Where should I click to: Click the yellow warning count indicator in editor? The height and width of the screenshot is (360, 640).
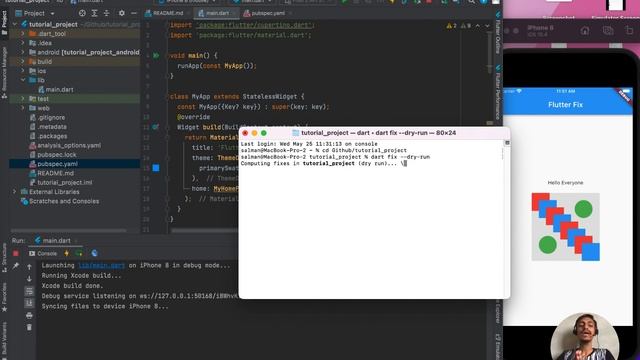coord(451,26)
